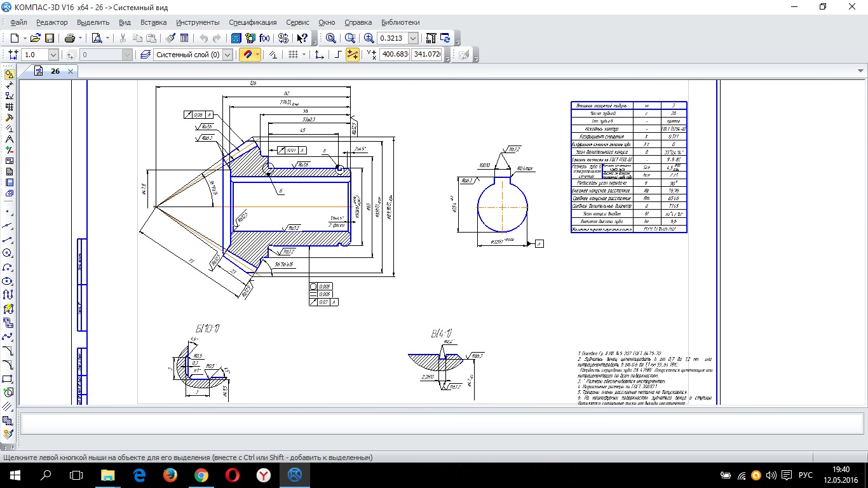Open the Файл menu
Screen dimensions: 868x488
click(18, 22)
